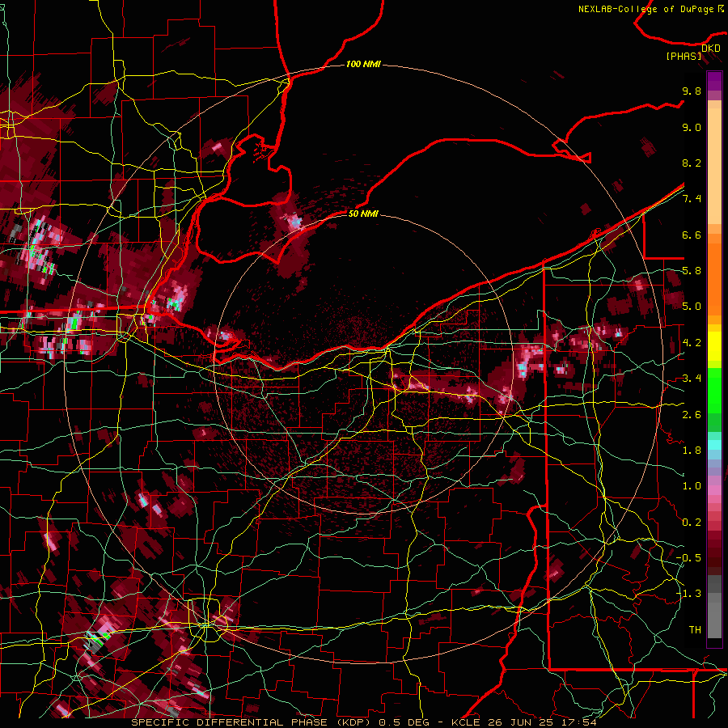728x728 pixels.
Task: Click "SPECIFIC DIFFERENTIAL PHASE (KDP)" caption text
Action: pos(252,722)
